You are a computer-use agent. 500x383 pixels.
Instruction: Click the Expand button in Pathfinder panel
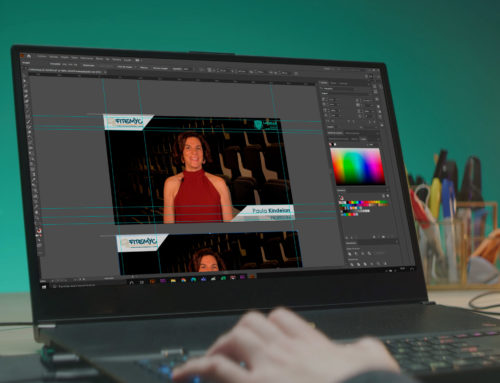pyautogui.click(x=380, y=254)
